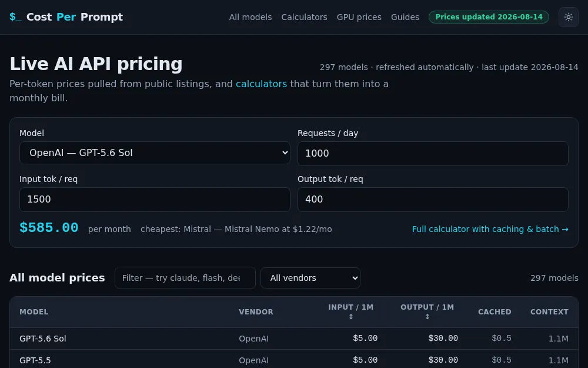Click the Prices updated 2026-08-14 badge

489,17
